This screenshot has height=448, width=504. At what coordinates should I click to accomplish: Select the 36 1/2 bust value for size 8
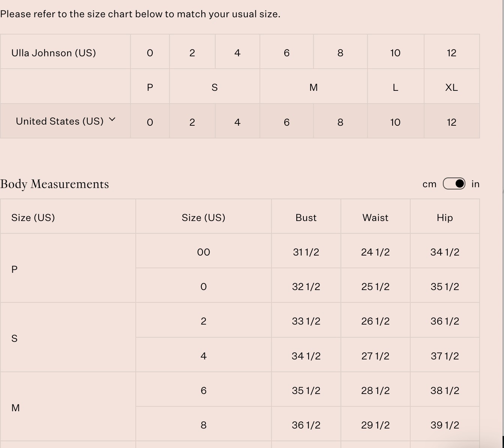[306, 425]
